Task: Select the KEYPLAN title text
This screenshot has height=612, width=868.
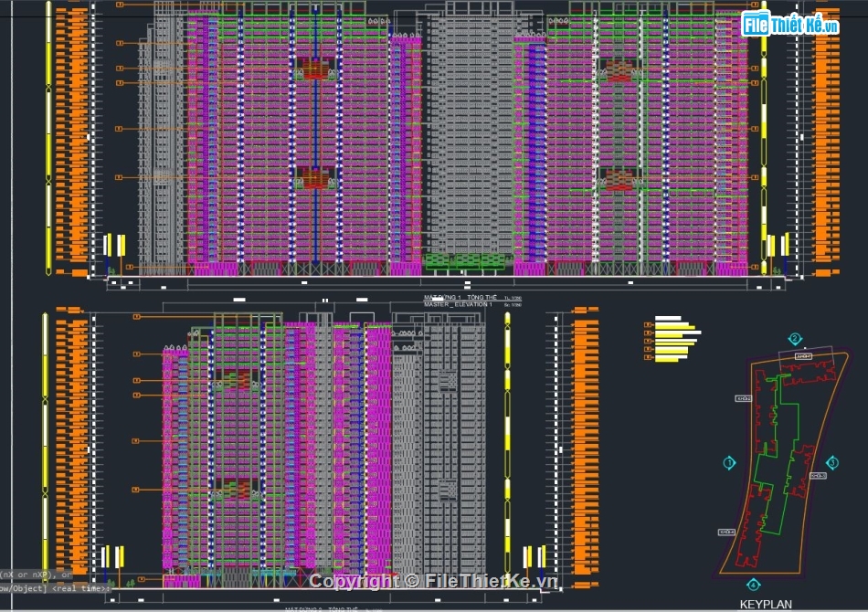Action: pos(766,605)
